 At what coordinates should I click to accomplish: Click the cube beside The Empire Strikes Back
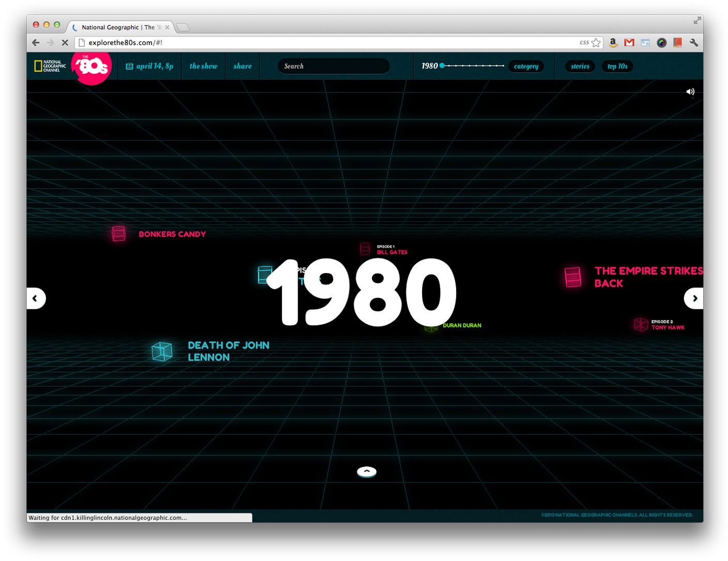[x=573, y=277]
